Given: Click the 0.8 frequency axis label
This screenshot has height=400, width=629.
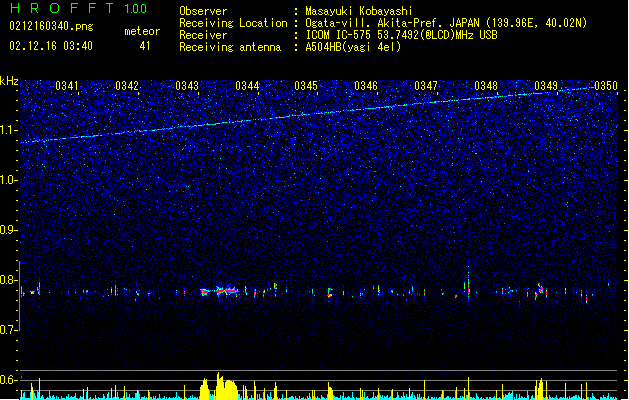Looking at the screenshot, I should point(8,280).
